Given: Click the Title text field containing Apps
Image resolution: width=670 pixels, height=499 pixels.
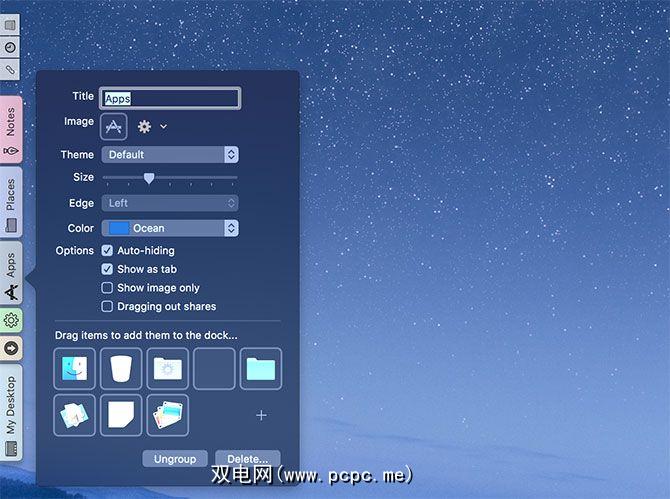Looking at the screenshot, I should [170, 98].
